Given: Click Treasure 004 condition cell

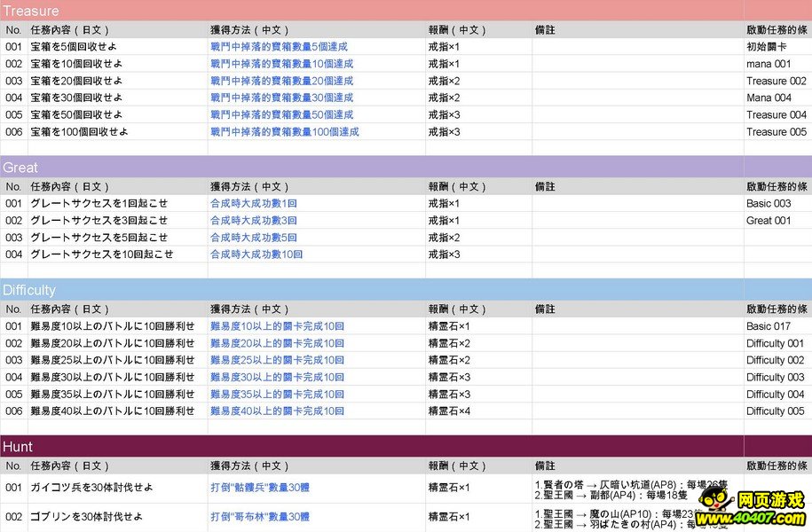Looking at the screenshot, I should [x=777, y=114].
